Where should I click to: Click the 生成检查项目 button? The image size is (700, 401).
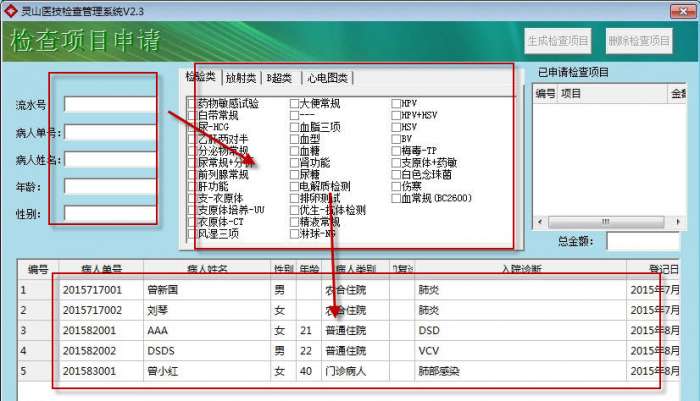(x=558, y=41)
